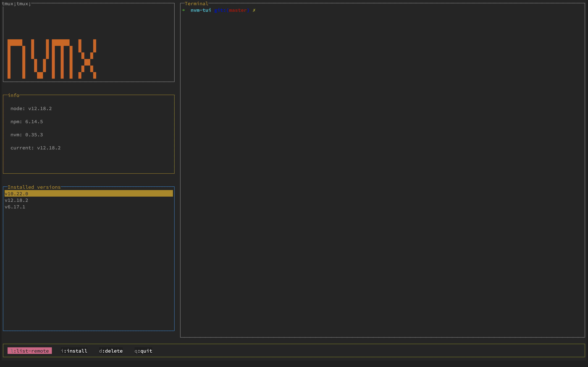
Task: Click the l:list-remote shortcut button
Action: 30,351
